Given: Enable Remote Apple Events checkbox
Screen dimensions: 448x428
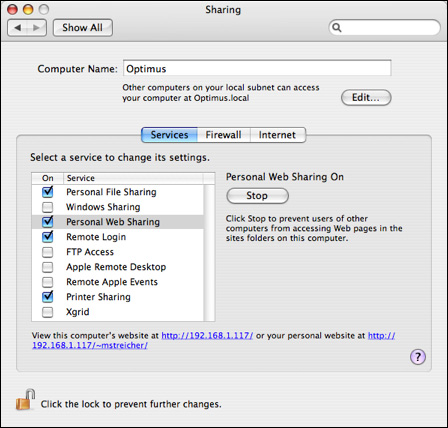Looking at the screenshot, I should (x=48, y=282).
